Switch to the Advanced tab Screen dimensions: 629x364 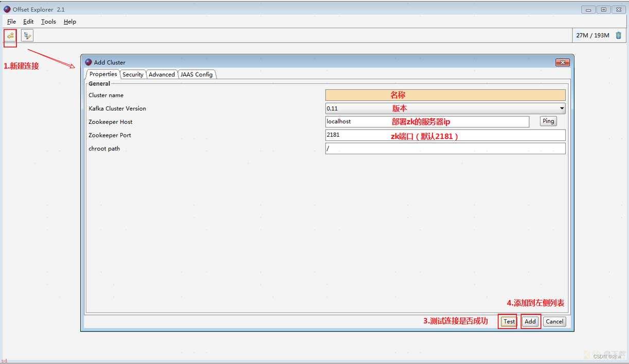pos(161,75)
